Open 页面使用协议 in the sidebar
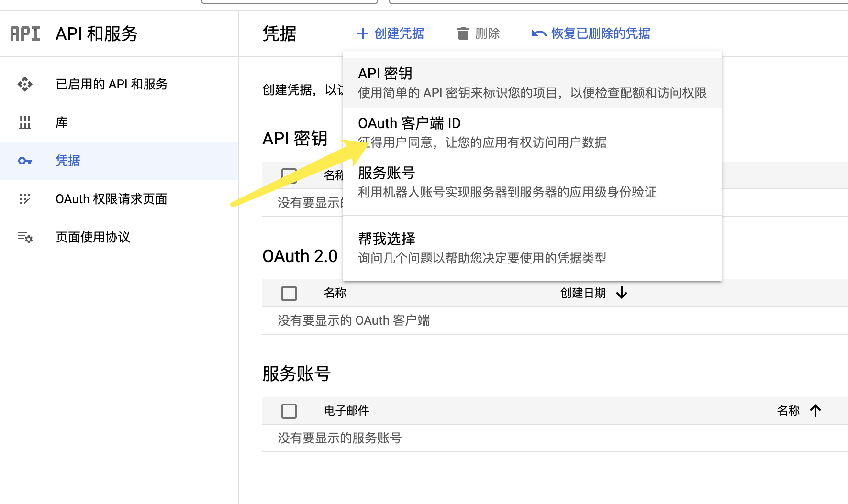Screen dimensions: 848x504 [x=119, y=237]
